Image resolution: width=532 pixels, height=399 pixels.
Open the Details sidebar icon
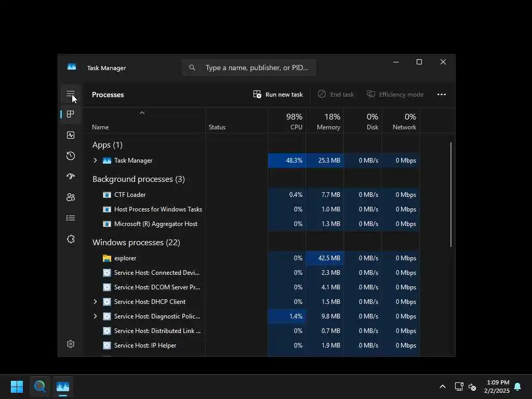click(x=71, y=218)
